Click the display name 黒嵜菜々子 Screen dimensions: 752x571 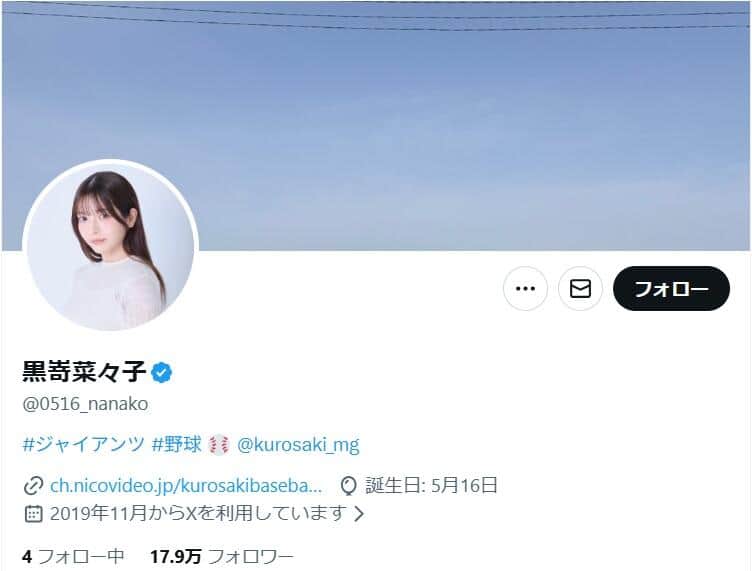click(x=84, y=372)
